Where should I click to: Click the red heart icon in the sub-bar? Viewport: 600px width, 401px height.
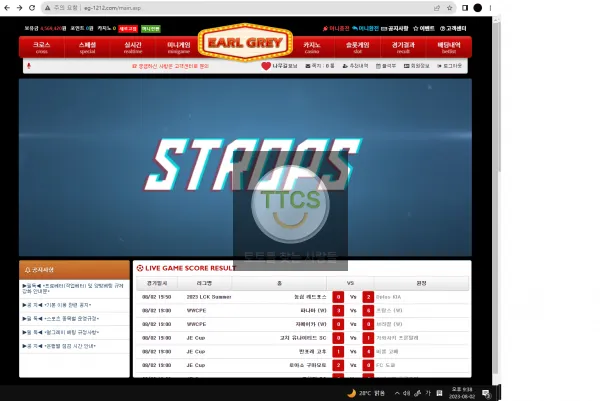pos(266,66)
